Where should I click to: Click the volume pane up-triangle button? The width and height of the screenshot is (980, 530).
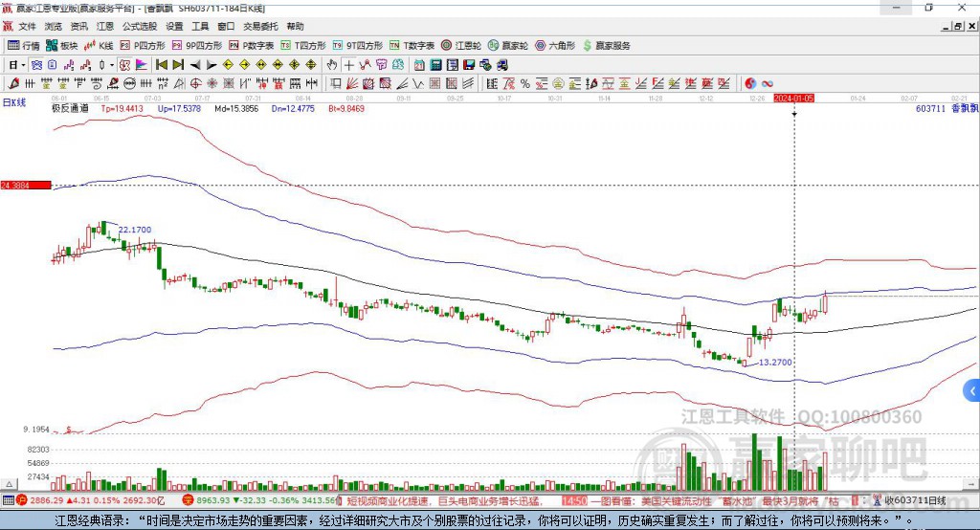coord(10,484)
